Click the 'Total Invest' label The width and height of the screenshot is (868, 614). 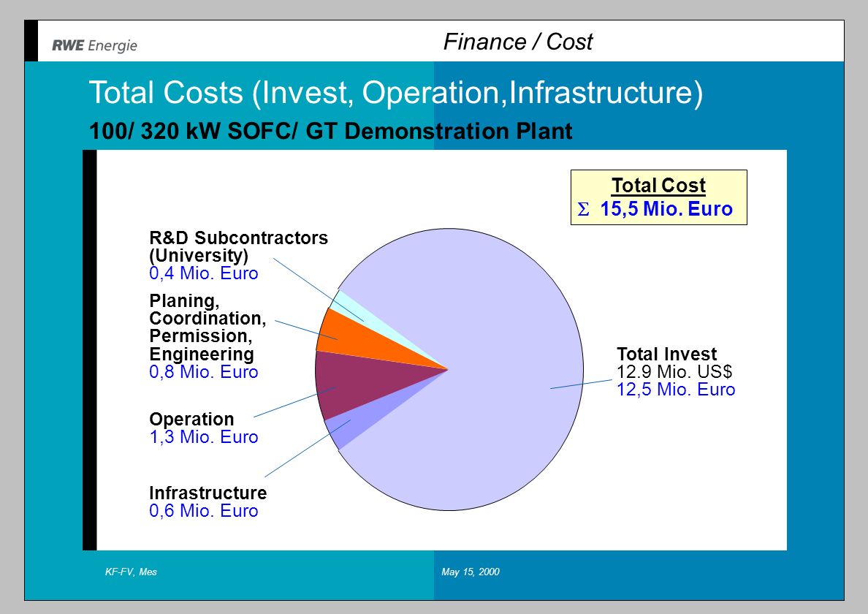(666, 354)
